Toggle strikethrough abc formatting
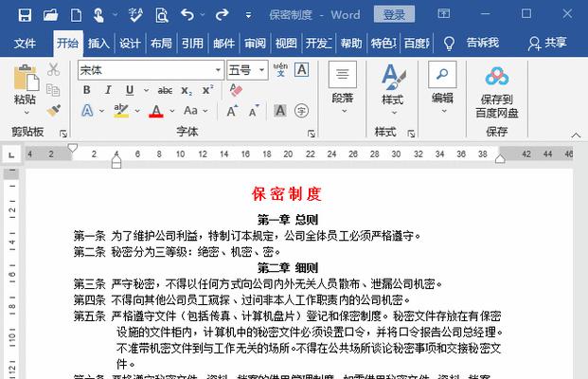 165,90
